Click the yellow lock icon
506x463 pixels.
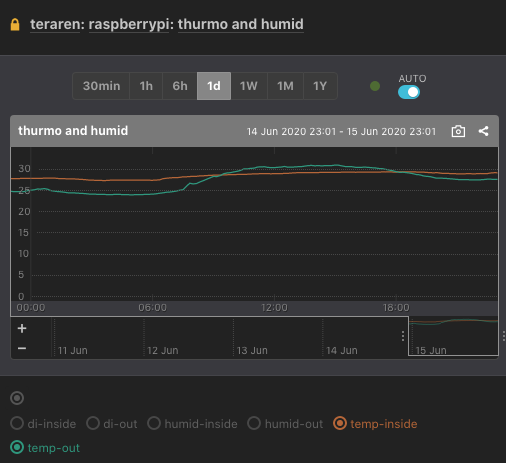pos(15,25)
